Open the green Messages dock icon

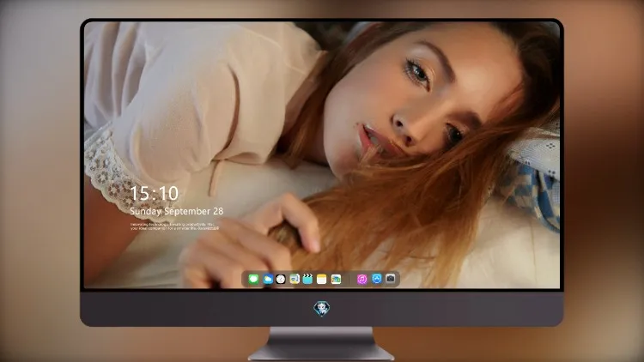point(253,279)
